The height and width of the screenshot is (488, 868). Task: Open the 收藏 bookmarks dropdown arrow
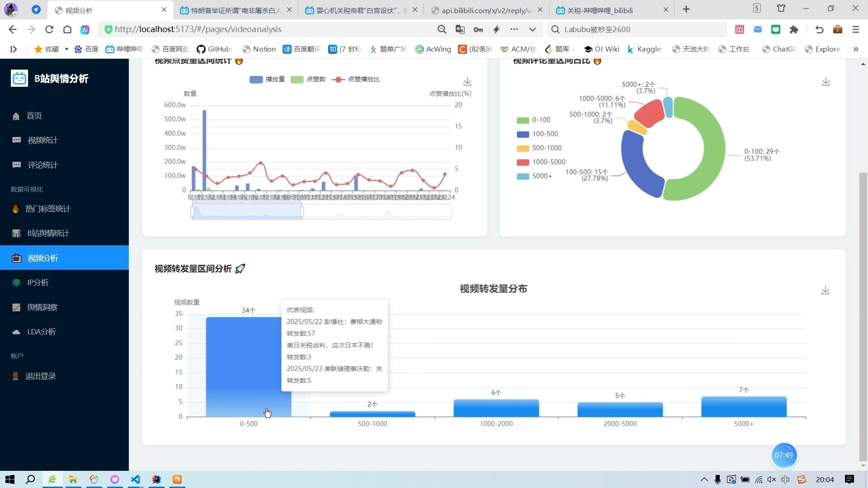tap(66, 49)
